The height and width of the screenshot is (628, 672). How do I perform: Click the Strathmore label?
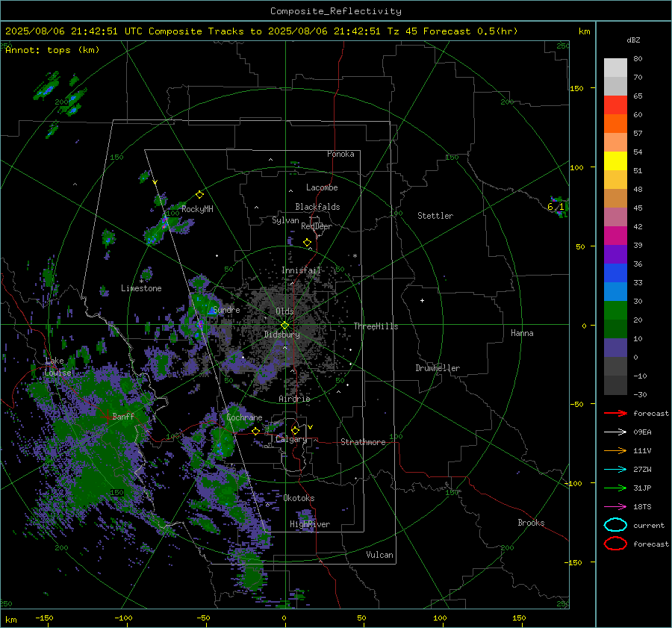[x=363, y=442]
